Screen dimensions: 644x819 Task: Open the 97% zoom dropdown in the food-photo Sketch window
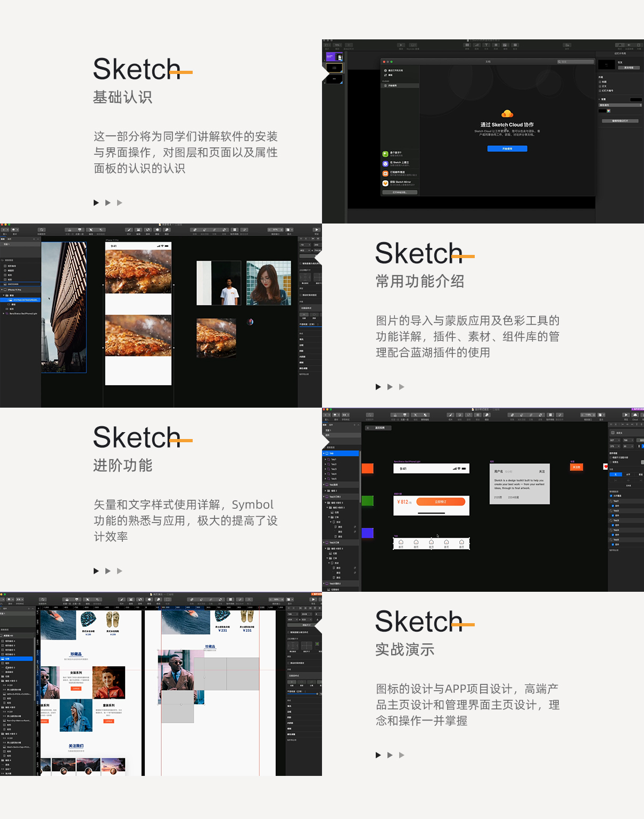[x=275, y=229]
